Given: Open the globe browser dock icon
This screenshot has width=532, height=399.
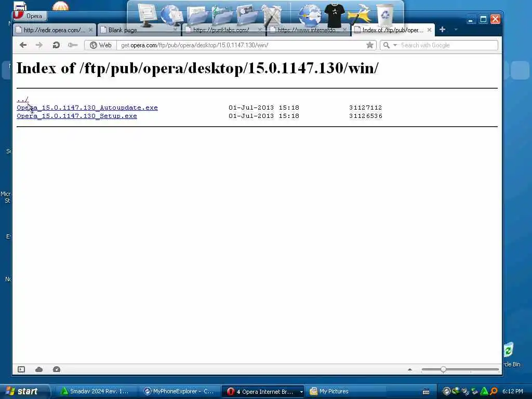Looking at the screenshot, I should pos(310,16).
